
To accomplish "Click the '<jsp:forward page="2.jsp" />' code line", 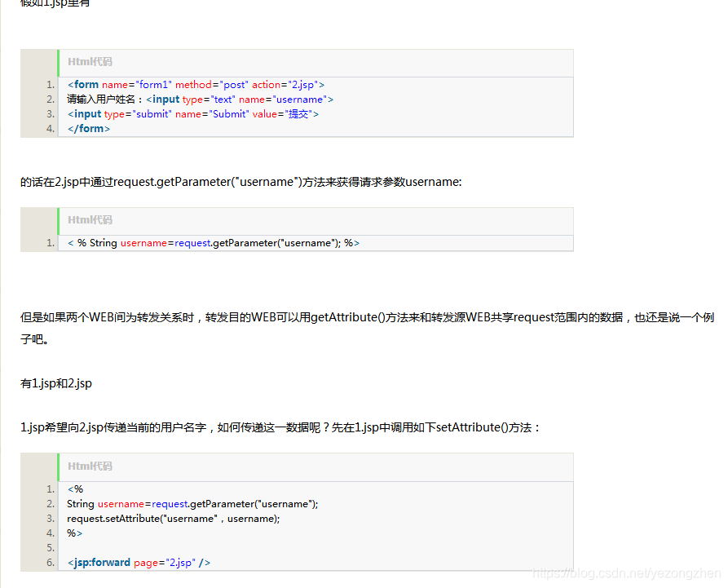I will coord(139,563).
